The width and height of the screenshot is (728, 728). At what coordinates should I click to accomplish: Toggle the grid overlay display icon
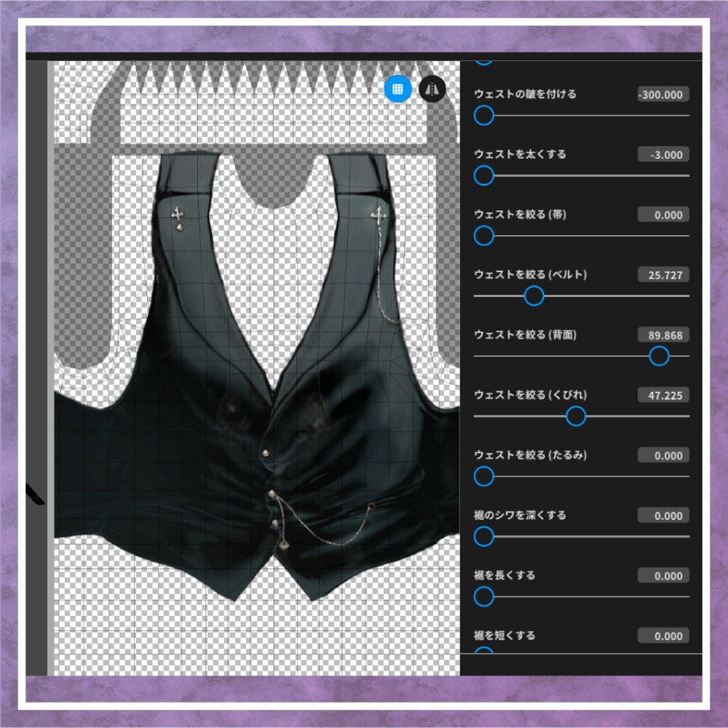point(397,89)
